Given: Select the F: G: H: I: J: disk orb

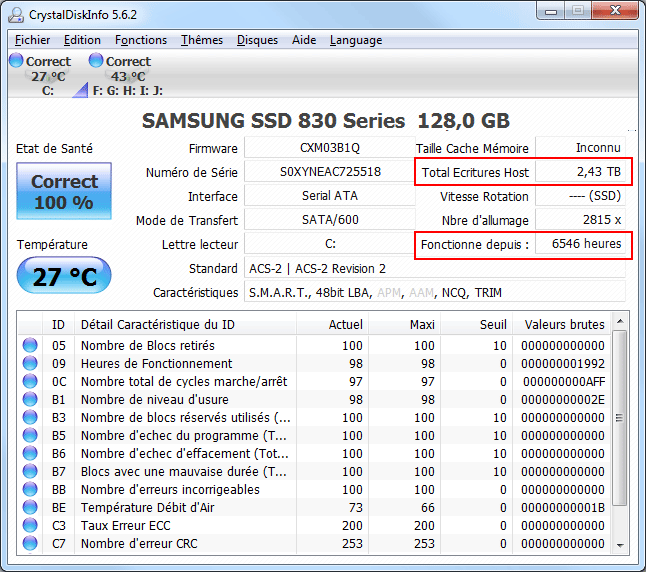Looking at the screenshot, I should click(x=96, y=60).
